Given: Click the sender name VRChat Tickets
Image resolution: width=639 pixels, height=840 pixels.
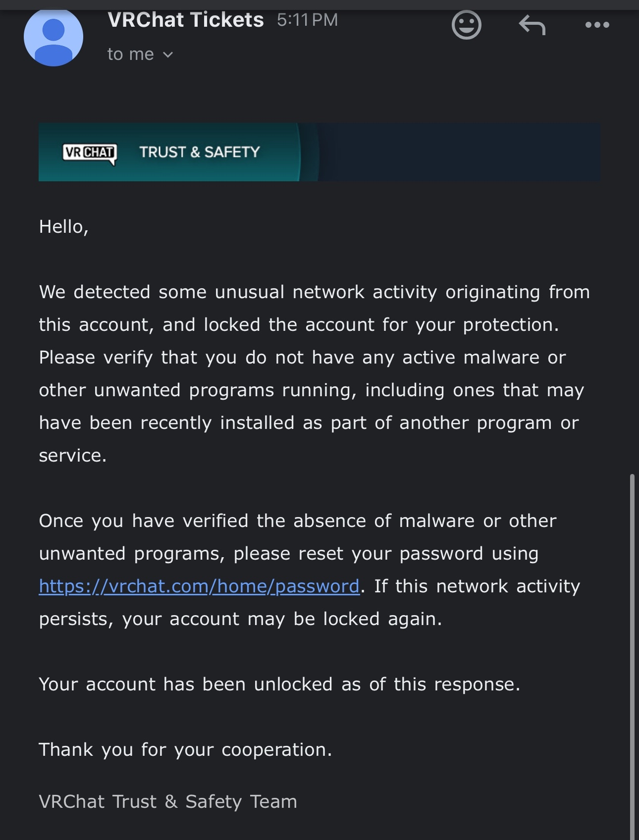Looking at the screenshot, I should pyautogui.click(x=186, y=20).
